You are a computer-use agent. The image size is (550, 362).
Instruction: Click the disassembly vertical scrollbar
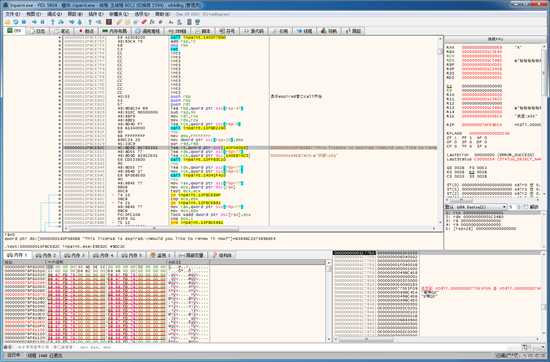click(440, 132)
